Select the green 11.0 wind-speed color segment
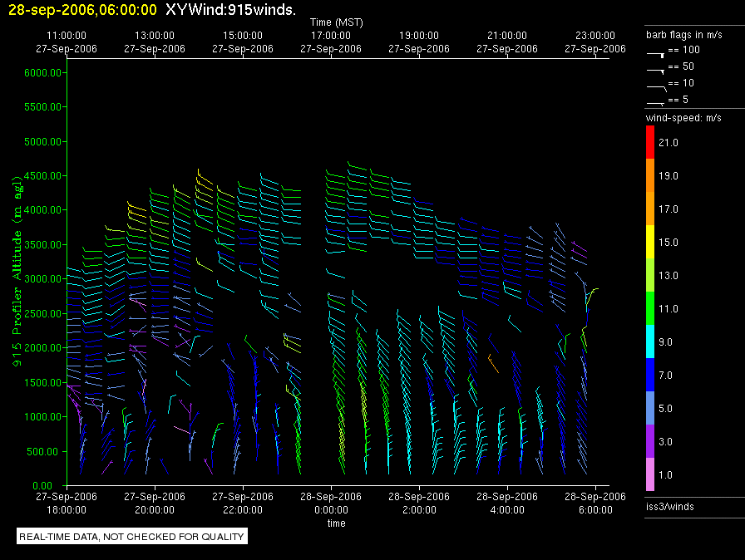 [651, 308]
